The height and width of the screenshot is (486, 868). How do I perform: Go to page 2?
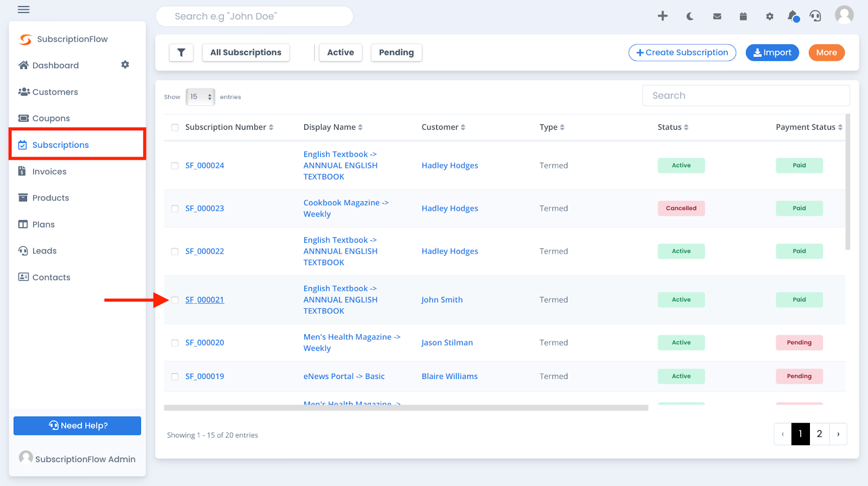click(819, 434)
